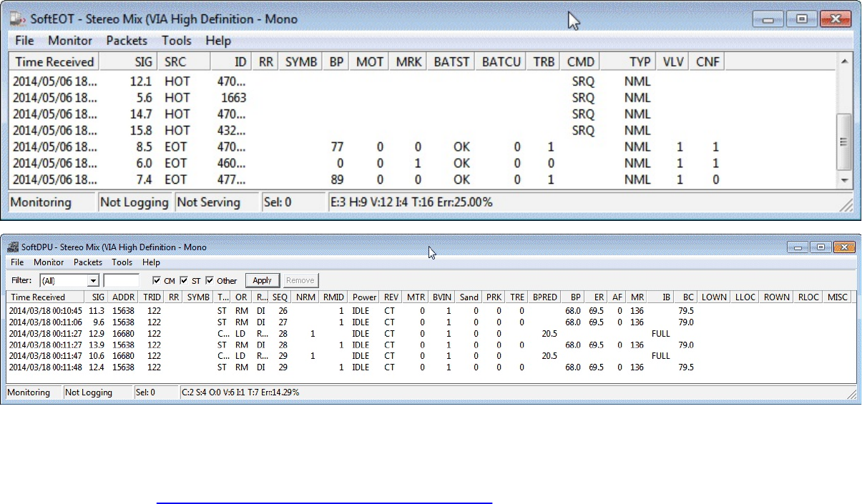
Task: Click the MOT column header in SoftEOT
Action: point(370,61)
